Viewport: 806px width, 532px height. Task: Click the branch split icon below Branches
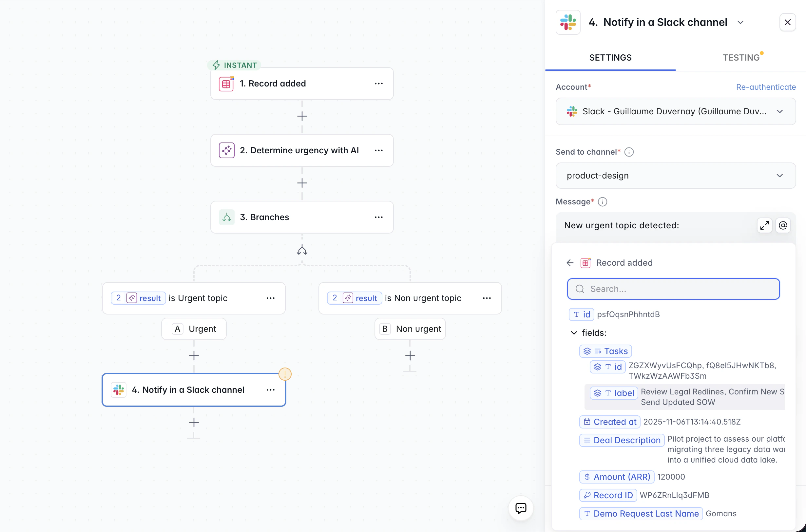tap(302, 250)
